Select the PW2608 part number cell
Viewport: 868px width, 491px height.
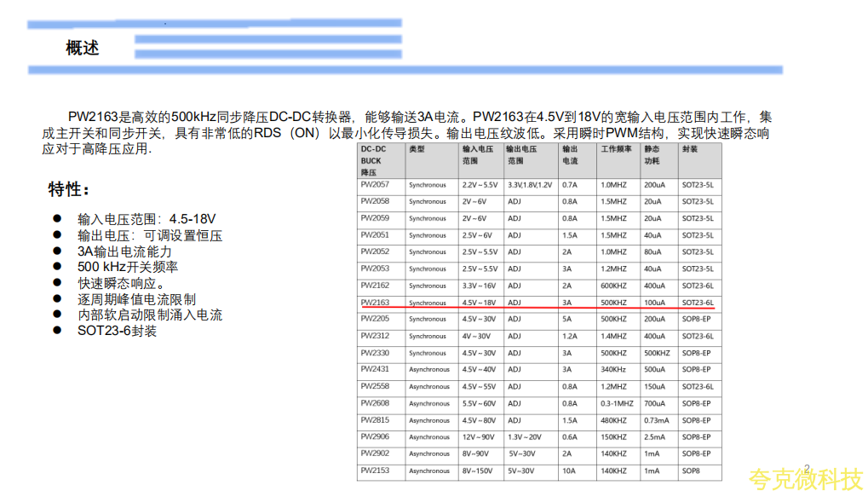click(x=375, y=403)
